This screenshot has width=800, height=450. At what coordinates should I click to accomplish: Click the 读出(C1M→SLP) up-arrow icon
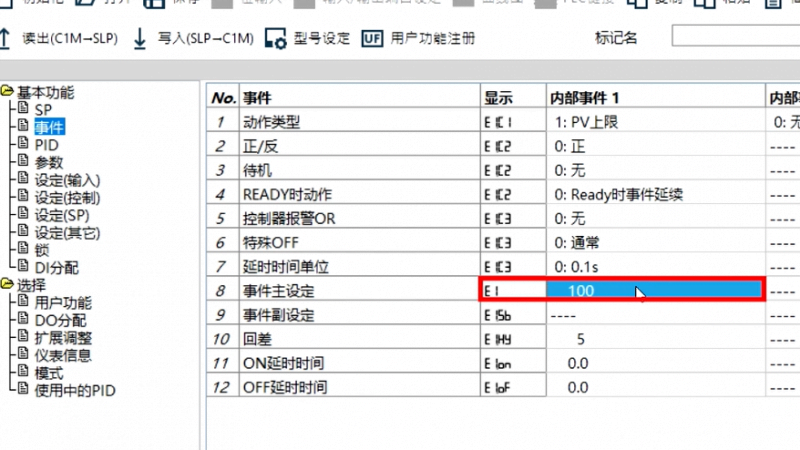[8, 39]
